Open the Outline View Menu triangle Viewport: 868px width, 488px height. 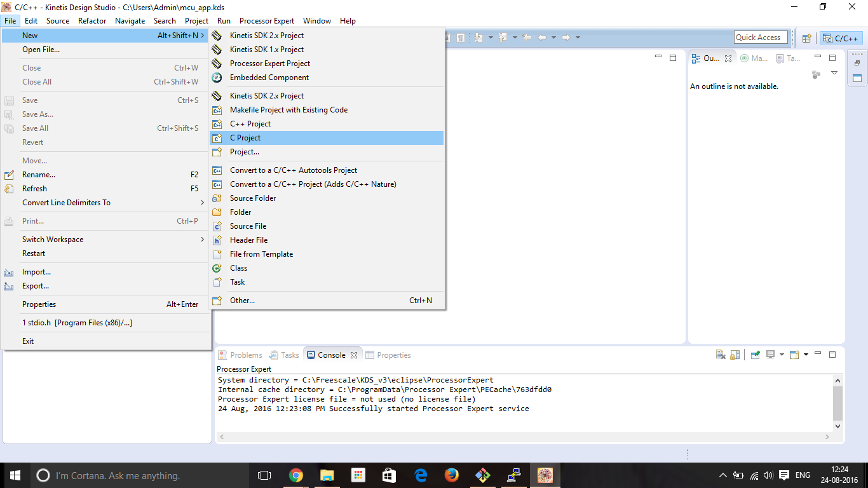point(834,73)
